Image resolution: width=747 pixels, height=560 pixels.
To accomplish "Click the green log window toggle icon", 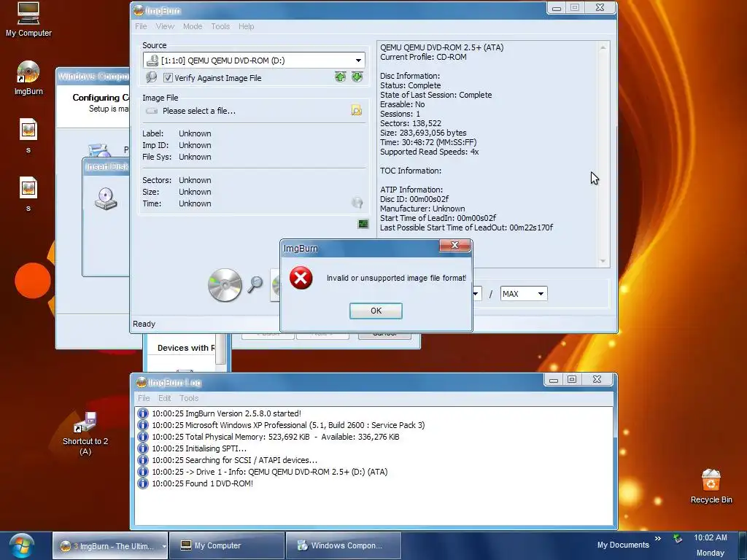I will tap(363, 224).
